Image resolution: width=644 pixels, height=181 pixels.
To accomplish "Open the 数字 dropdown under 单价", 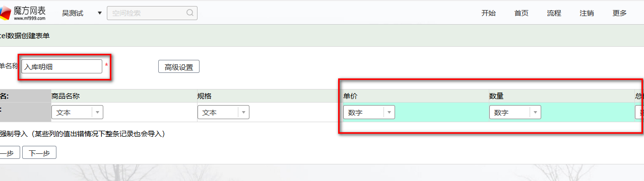I will pyautogui.click(x=369, y=113).
